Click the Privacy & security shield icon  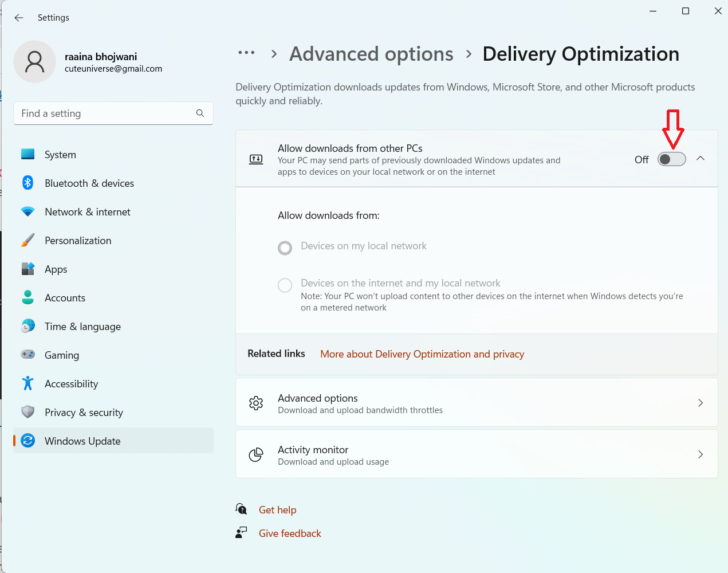click(x=27, y=412)
